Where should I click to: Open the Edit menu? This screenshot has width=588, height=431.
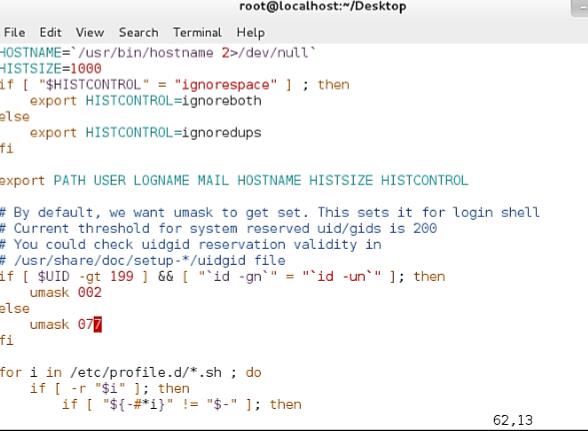51,33
